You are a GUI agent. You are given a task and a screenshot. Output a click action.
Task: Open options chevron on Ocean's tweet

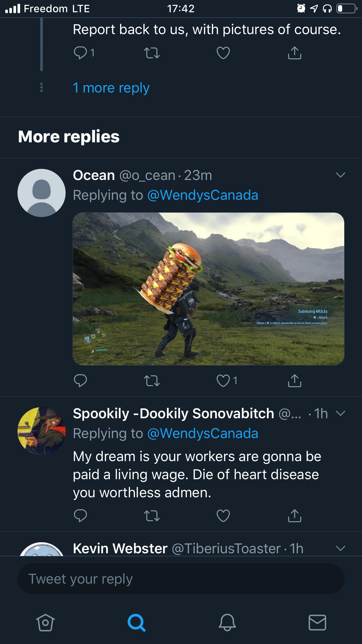click(340, 175)
